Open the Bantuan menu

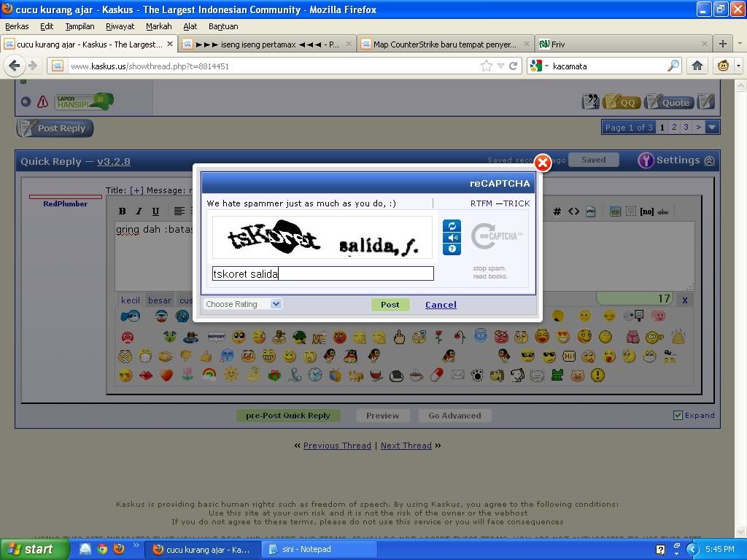pos(223,26)
